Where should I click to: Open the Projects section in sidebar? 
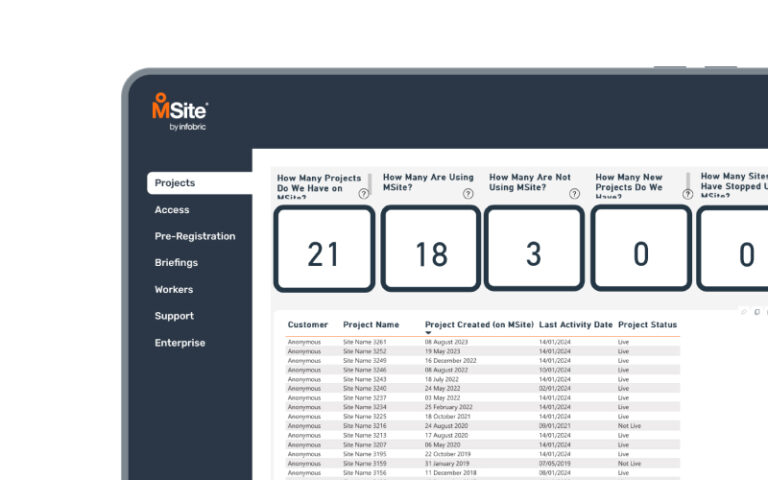click(175, 183)
